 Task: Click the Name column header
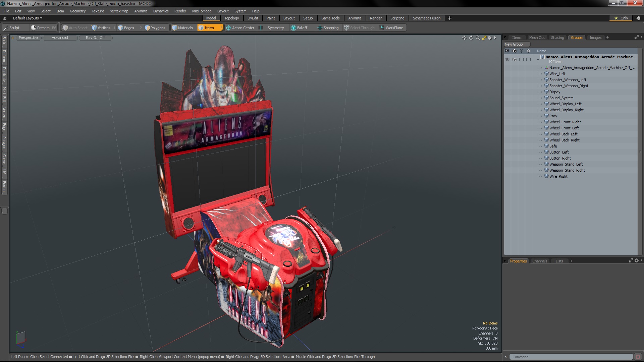(541, 51)
